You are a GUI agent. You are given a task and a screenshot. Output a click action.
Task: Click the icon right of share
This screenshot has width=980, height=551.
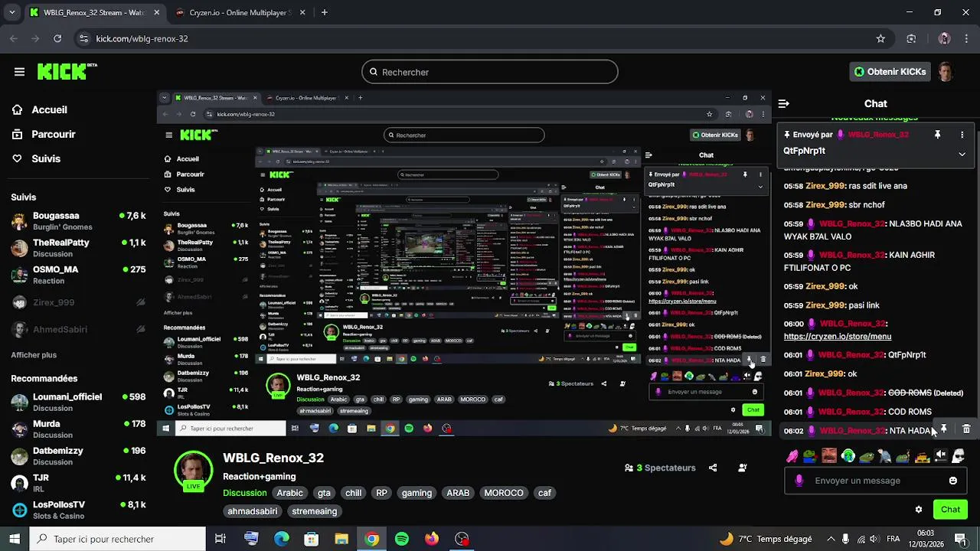pos(742,468)
